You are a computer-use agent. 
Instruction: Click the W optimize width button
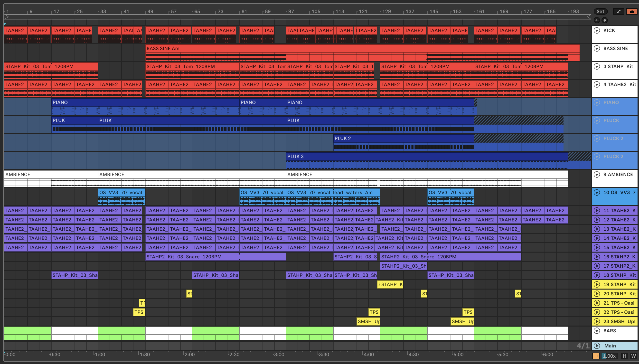click(x=633, y=356)
